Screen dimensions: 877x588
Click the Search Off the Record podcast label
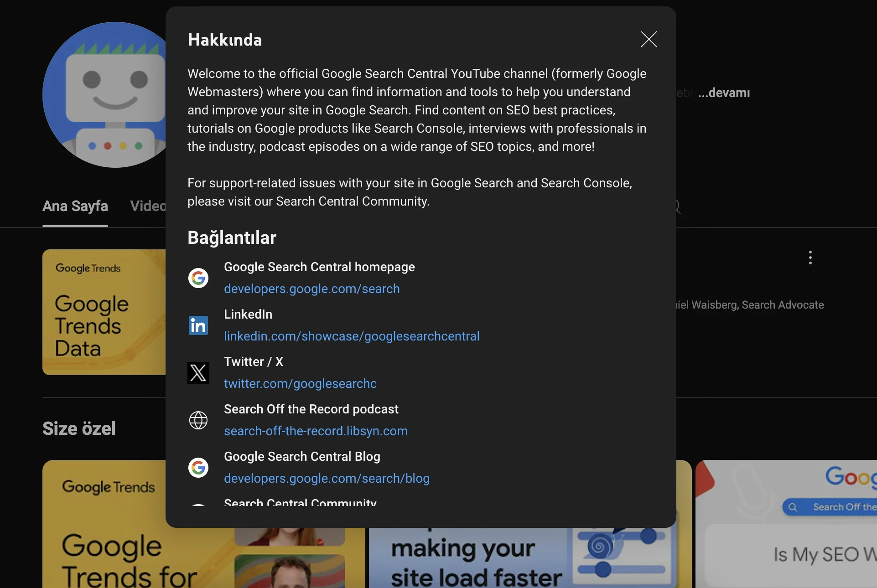click(x=311, y=409)
